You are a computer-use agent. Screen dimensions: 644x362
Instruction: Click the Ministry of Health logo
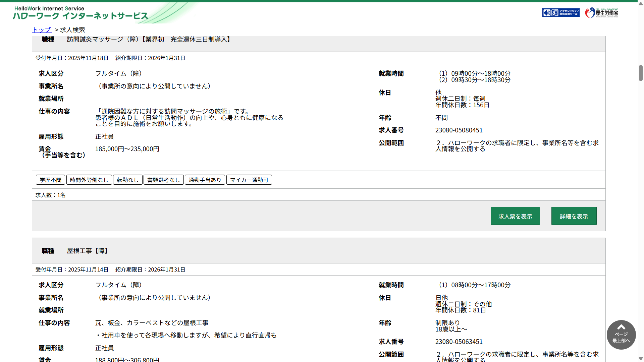(601, 13)
